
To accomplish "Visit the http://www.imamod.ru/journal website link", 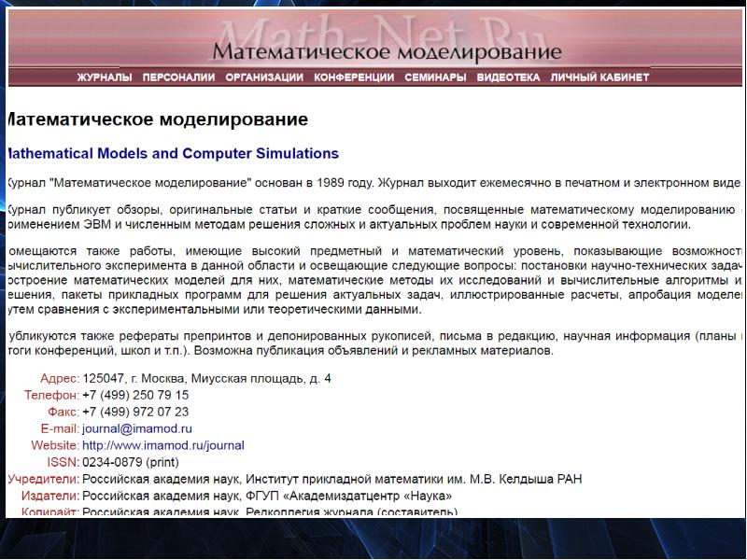I will tap(162, 445).
